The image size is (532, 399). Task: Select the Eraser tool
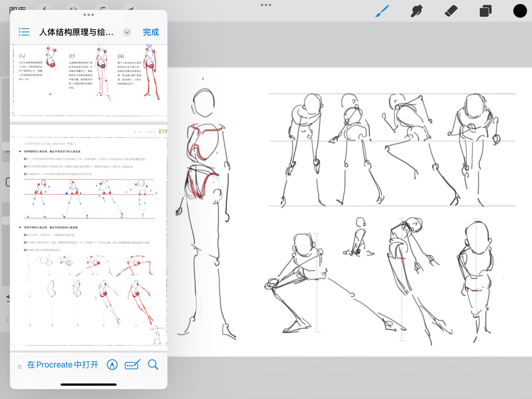451,11
